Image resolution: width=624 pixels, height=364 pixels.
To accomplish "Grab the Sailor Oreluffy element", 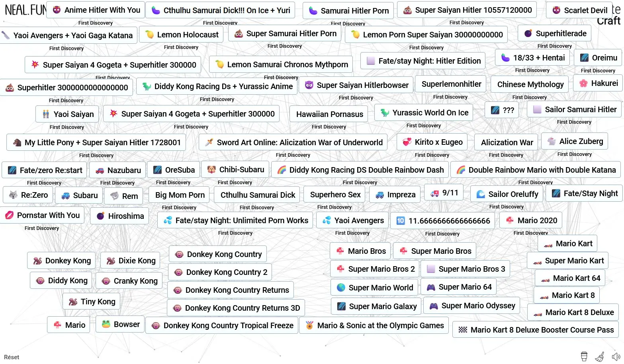I will click(x=507, y=194).
